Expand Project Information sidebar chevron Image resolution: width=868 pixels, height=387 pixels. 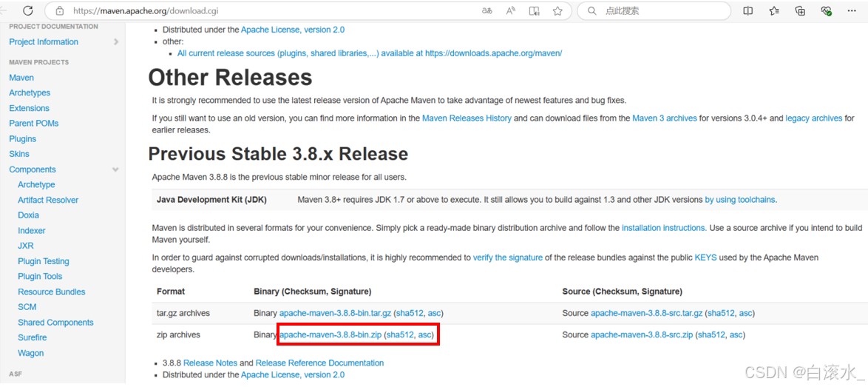(115, 41)
